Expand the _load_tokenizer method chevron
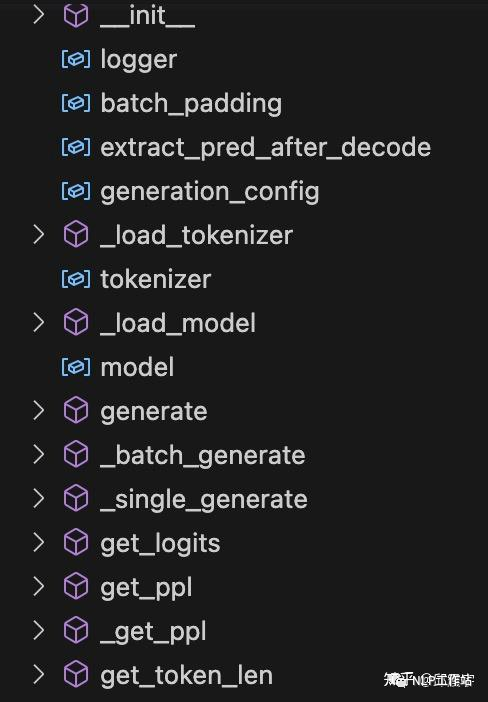 [x=39, y=235]
